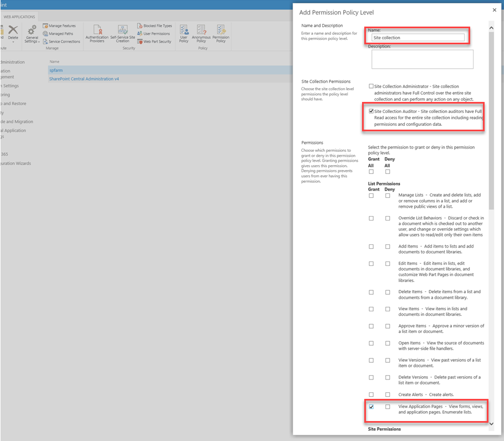This screenshot has height=441, width=504.
Task: Click Managed Paths icon
Action: (x=45, y=33)
